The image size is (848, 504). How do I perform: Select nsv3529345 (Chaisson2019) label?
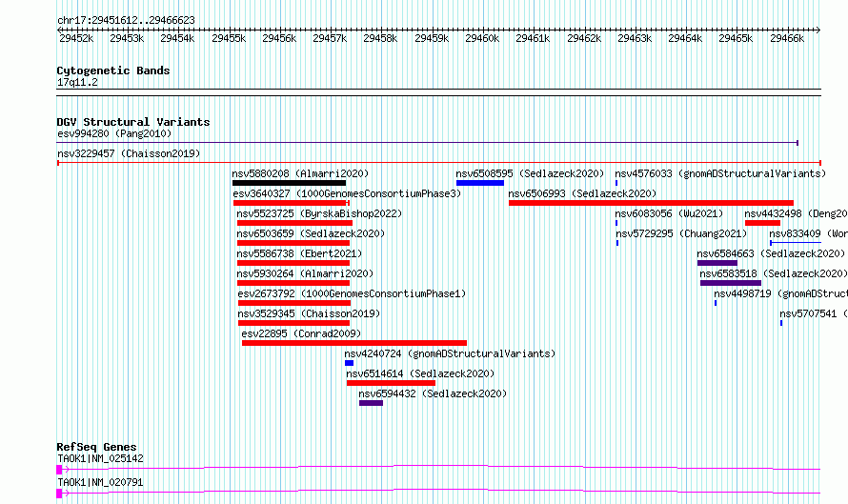pos(309,313)
